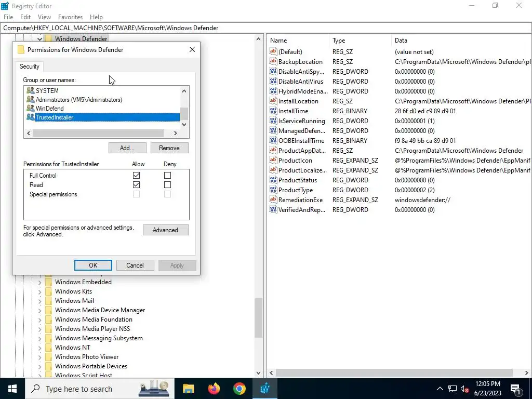
Task: Expand Windows Media Player NSS key
Action: coord(39,329)
